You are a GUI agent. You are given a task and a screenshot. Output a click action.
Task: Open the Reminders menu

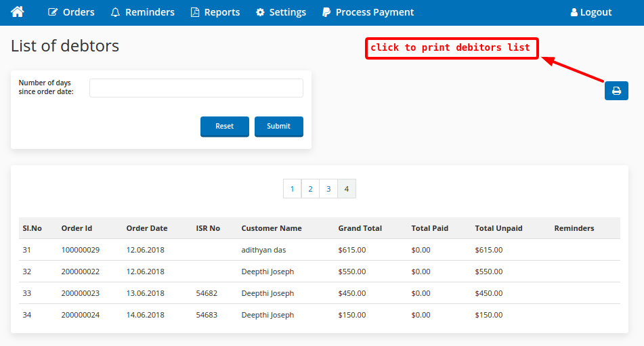click(x=142, y=12)
